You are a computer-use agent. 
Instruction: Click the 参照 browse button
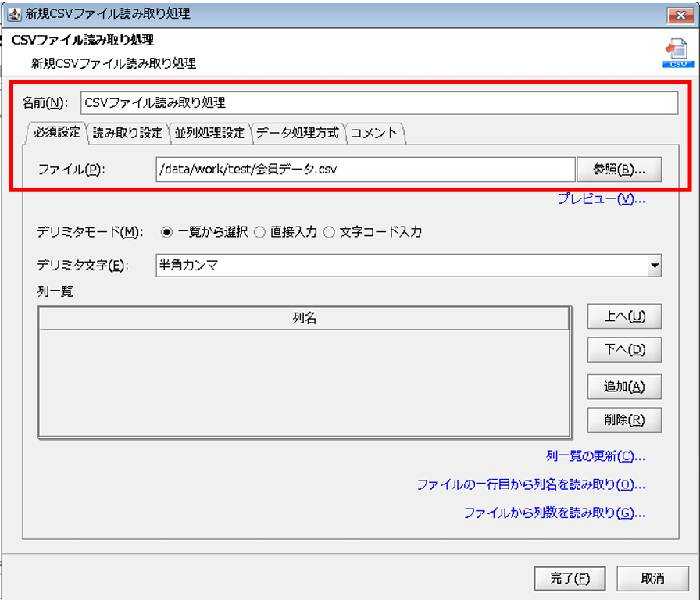[x=619, y=170]
